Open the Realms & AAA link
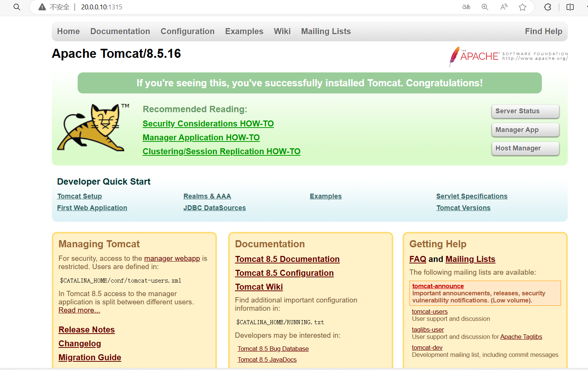588x370 pixels. click(207, 196)
